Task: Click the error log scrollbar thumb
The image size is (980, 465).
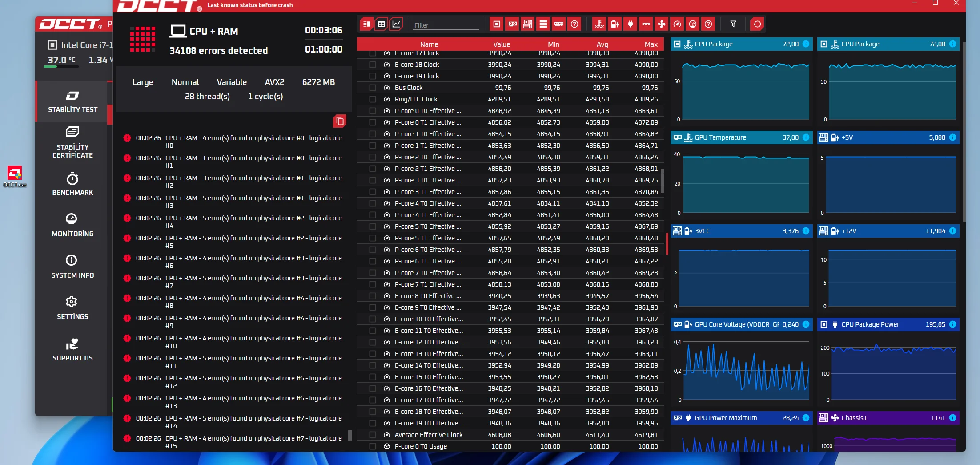Action: tap(350, 435)
